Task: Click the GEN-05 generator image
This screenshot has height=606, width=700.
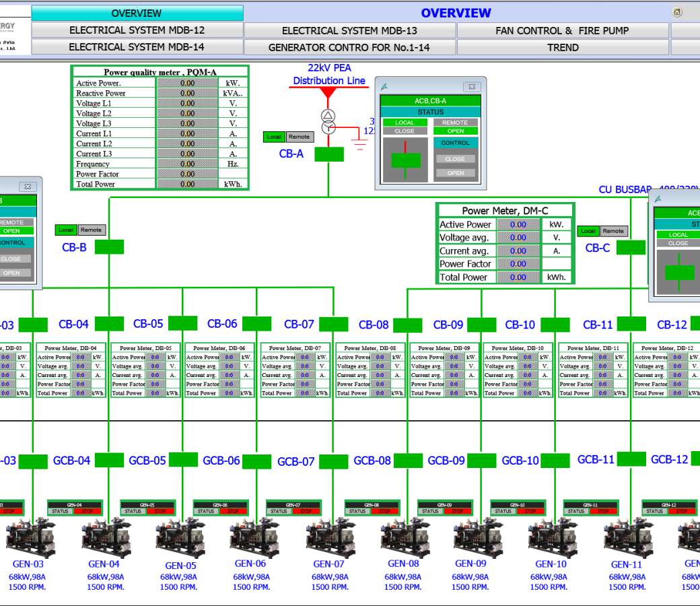Action: [x=180, y=539]
